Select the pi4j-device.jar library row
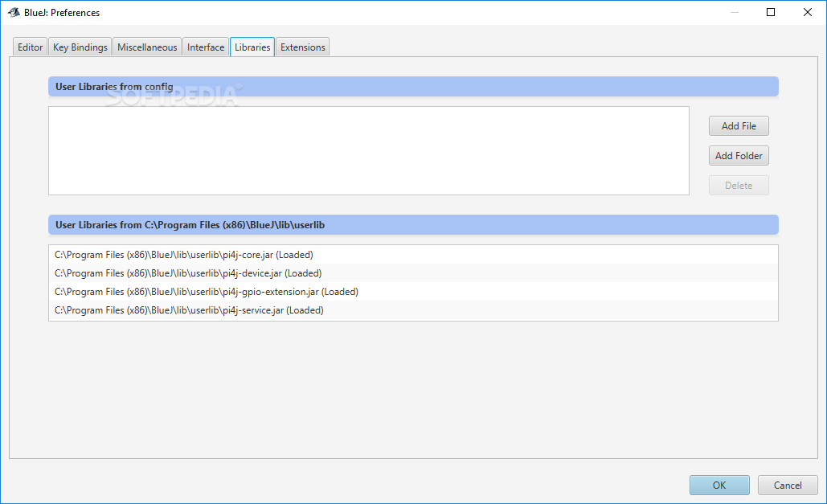This screenshot has height=504, width=827. [413, 273]
